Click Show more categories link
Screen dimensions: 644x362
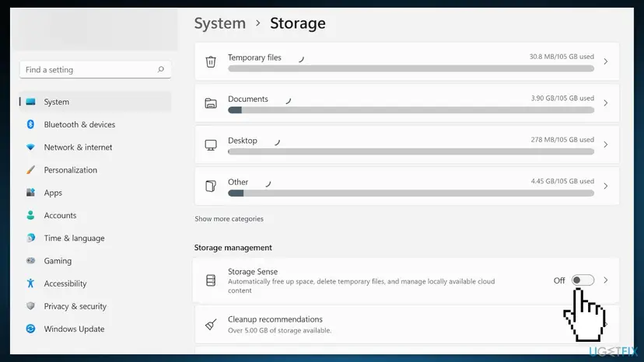click(229, 219)
